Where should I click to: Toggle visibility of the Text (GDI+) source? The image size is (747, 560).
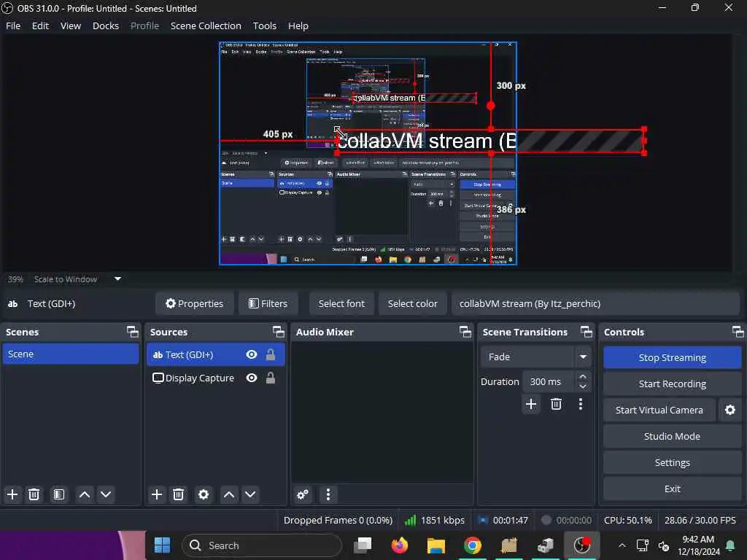252,355
